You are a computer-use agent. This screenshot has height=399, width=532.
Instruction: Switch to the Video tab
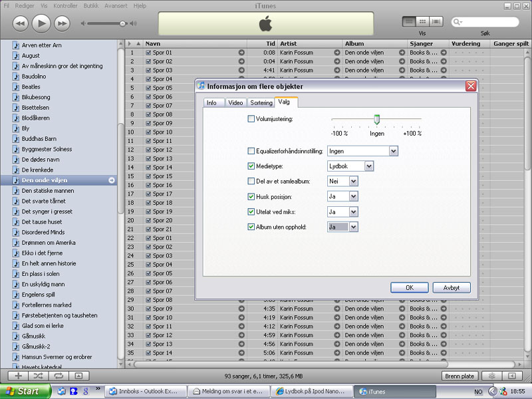(x=235, y=102)
